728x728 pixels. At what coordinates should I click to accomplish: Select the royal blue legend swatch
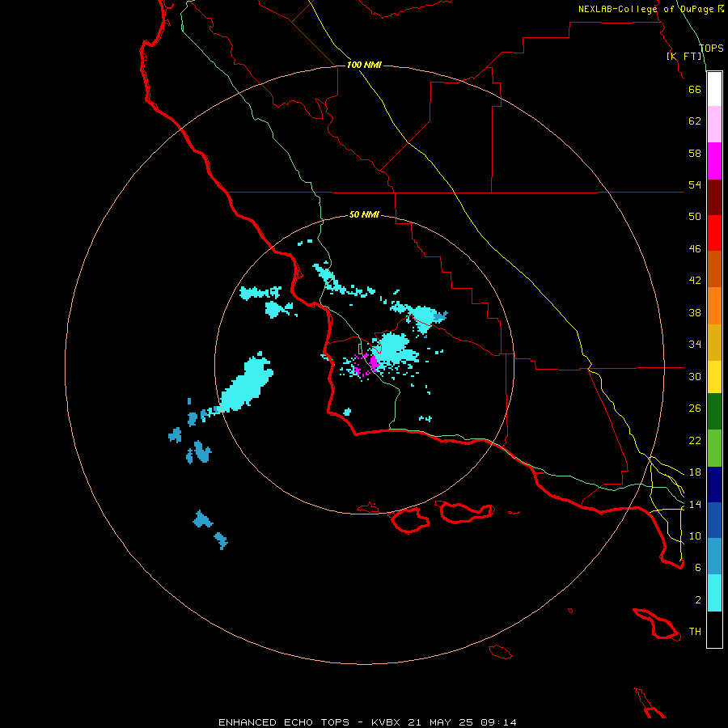click(714, 520)
